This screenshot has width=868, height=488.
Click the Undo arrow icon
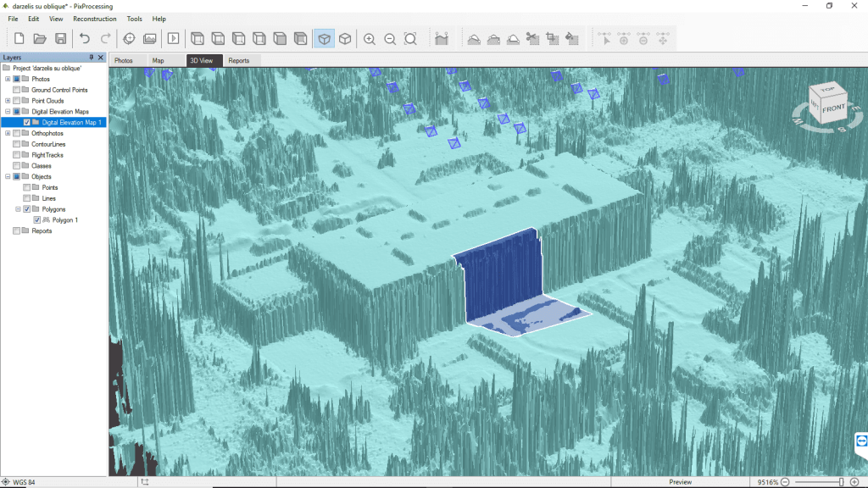[x=84, y=38]
